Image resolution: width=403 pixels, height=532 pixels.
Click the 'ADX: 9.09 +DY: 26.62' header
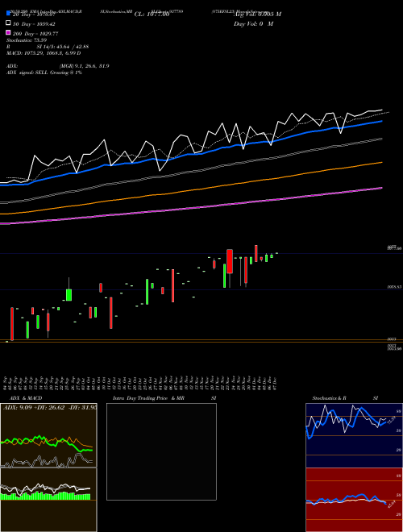click(35, 407)
